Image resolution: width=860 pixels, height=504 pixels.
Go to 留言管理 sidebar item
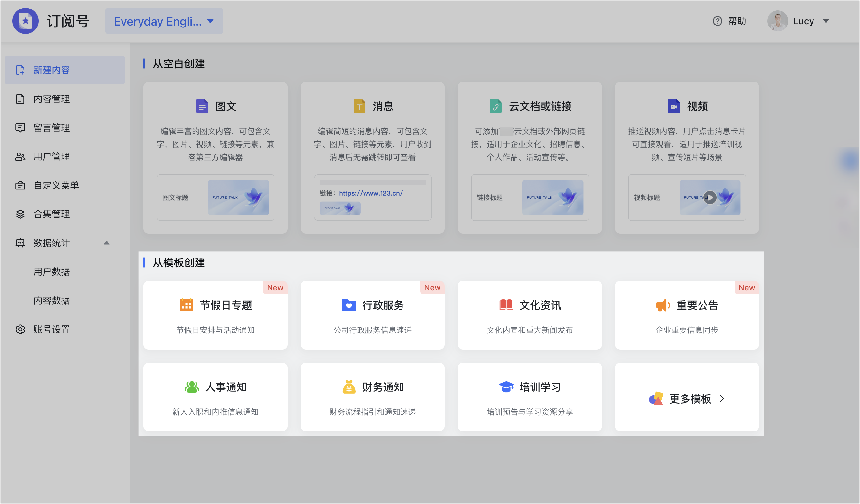click(x=51, y=128)
